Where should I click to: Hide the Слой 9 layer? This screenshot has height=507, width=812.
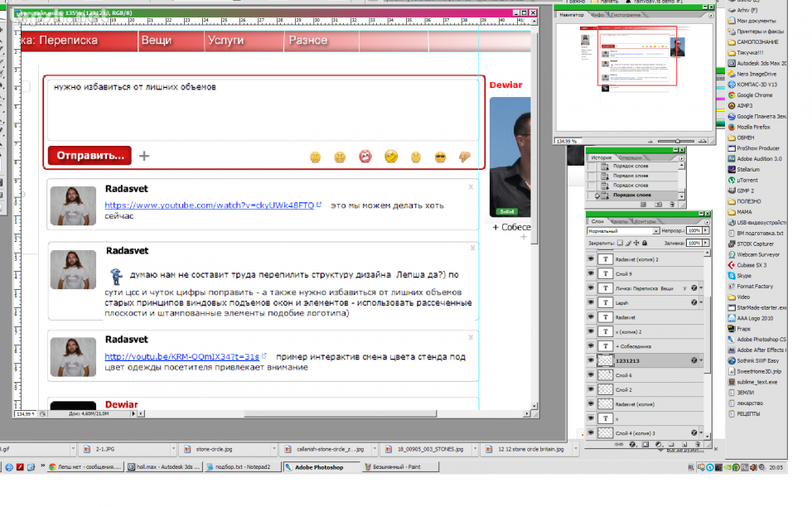(592, 273)
